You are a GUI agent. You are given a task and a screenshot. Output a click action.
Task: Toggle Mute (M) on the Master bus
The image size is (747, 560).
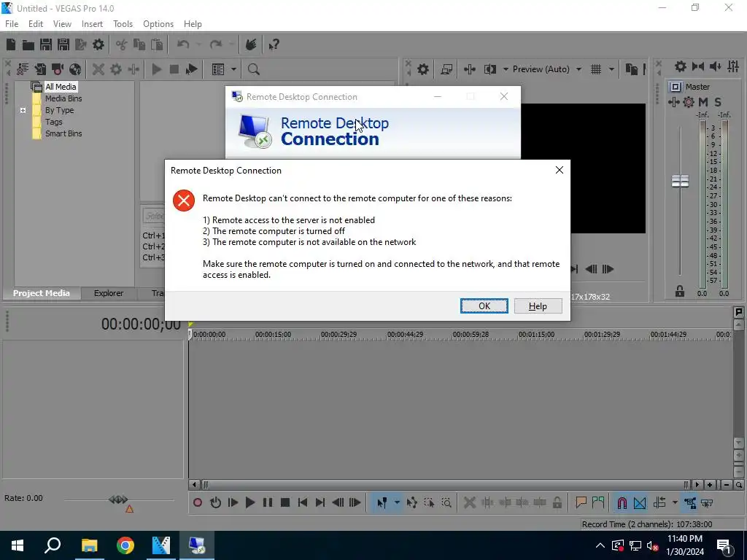coord(703,102)
